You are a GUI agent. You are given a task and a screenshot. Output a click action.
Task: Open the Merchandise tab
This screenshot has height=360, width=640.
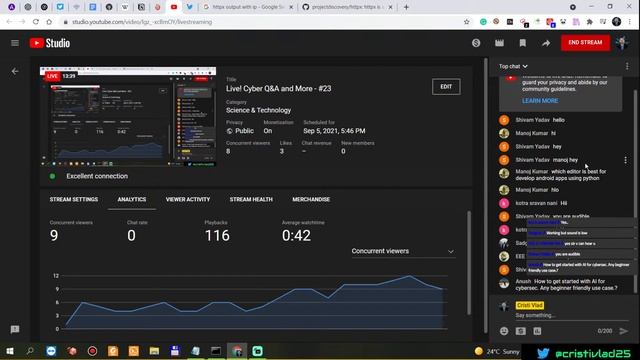coord(311,199)
